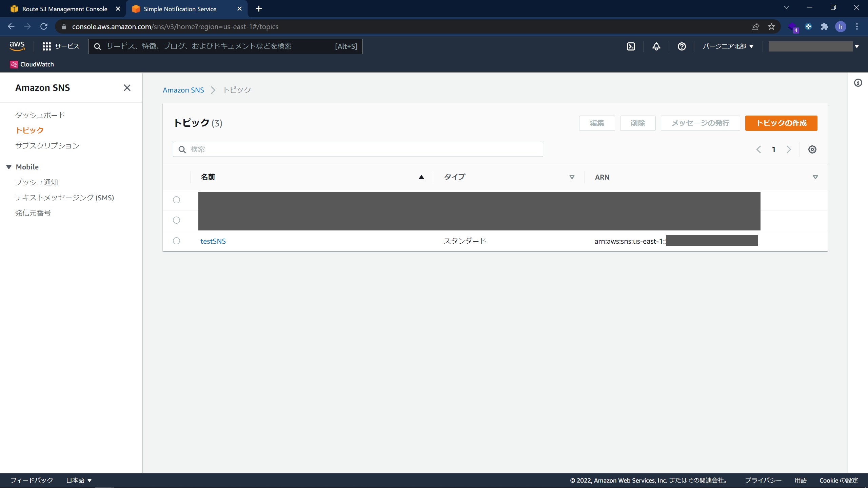Image resolution: width=868 pixels, height=488 pixels.
Task: Click the help question mark icon
Action: click(x=682, y=46)
